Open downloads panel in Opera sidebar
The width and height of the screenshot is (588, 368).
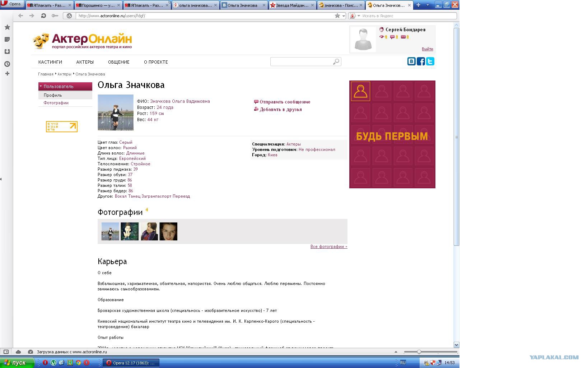(7, 52)
